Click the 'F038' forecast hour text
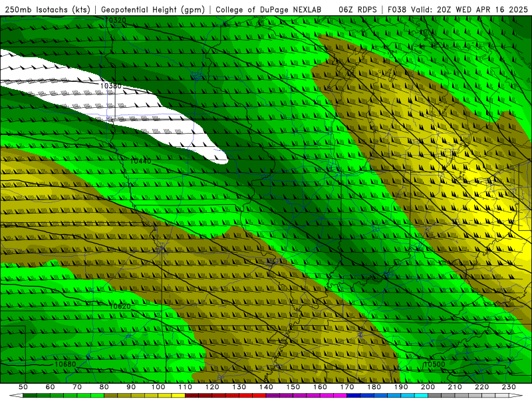The width and height of the screenshot is (532, 399). click(x=398, y=10)
